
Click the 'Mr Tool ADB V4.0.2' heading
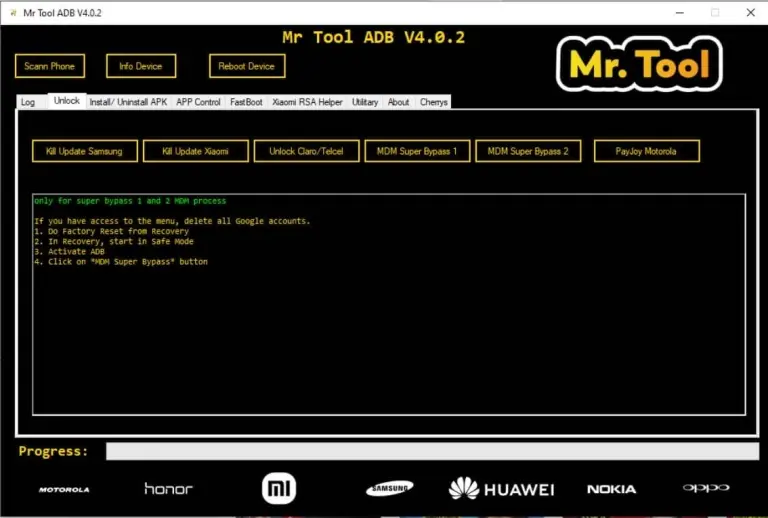coord(373,37)
